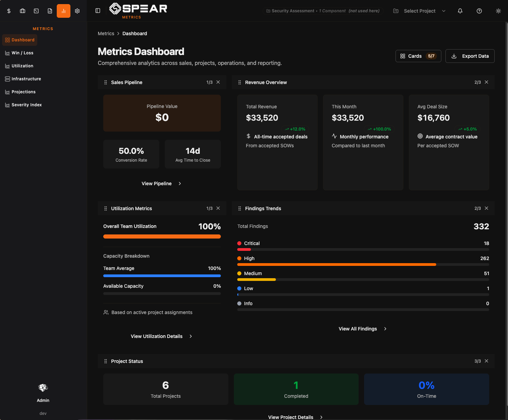
Task: Open the settings gear icon
Action: [77, 11]
